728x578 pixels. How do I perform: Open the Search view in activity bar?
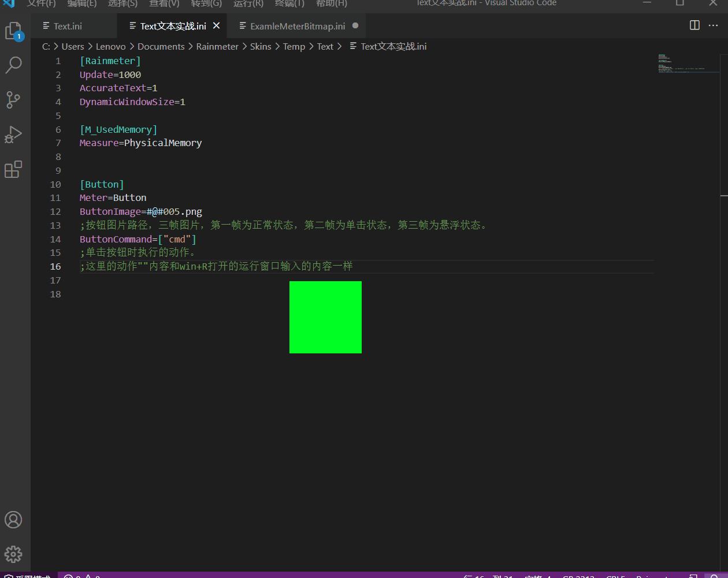(14, 65)
